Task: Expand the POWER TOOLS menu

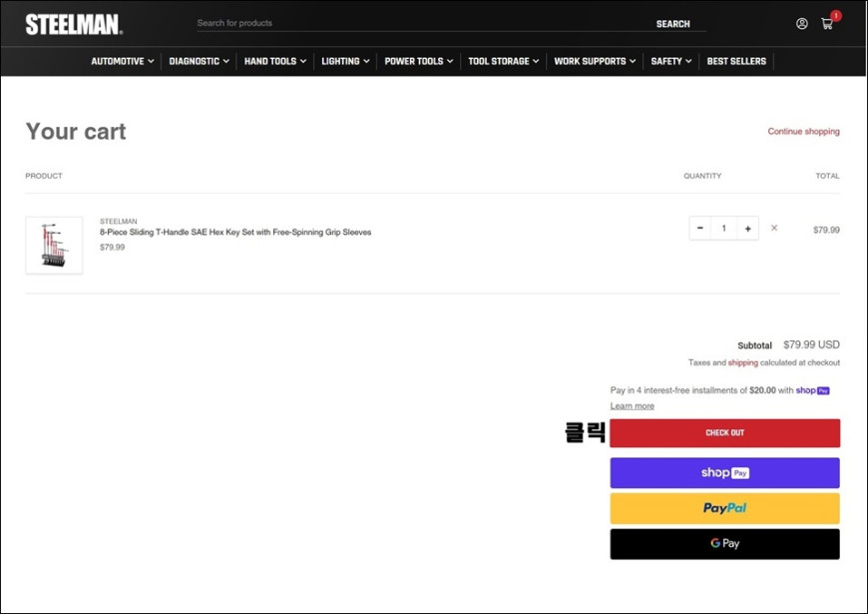Action: click(x=418, y=61)
